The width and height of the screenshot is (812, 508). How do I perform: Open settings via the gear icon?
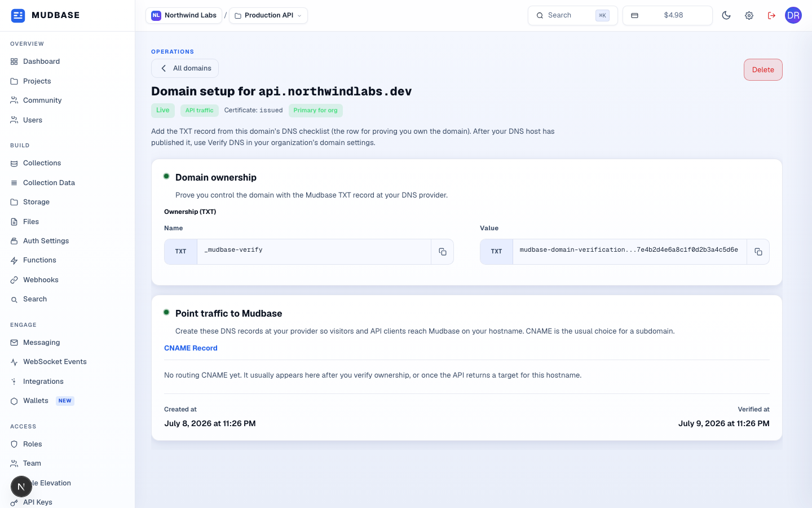point(749,15)
